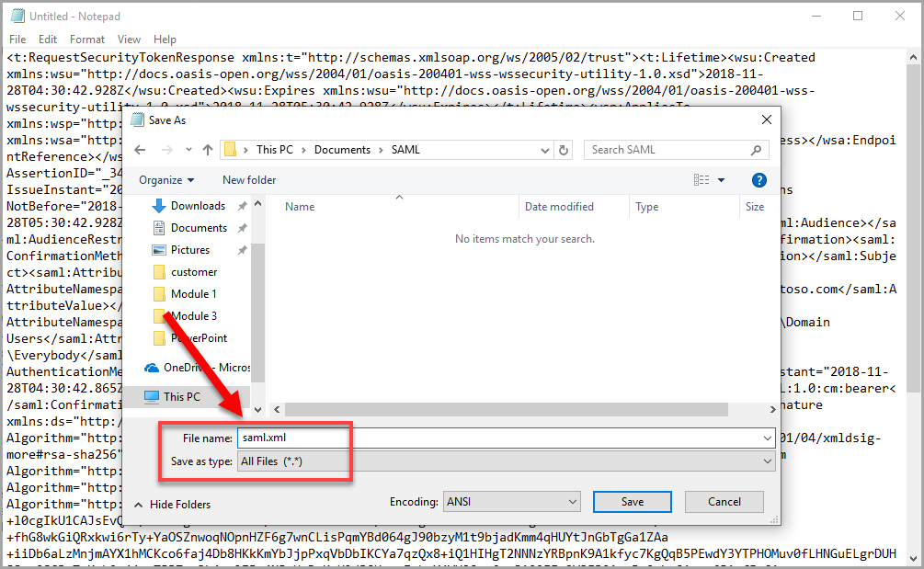Click the Back arrow in Save As dialog
This screenshot has width=924, height=569.
point(140,150)
